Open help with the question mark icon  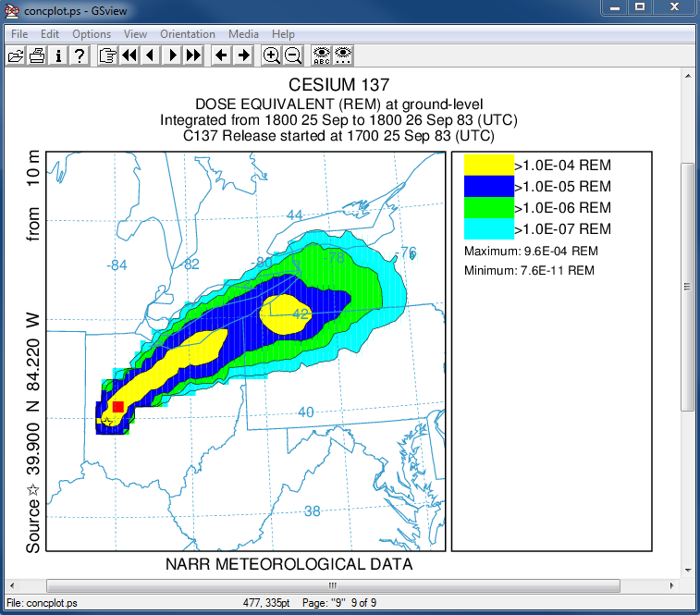click(80, 55)
